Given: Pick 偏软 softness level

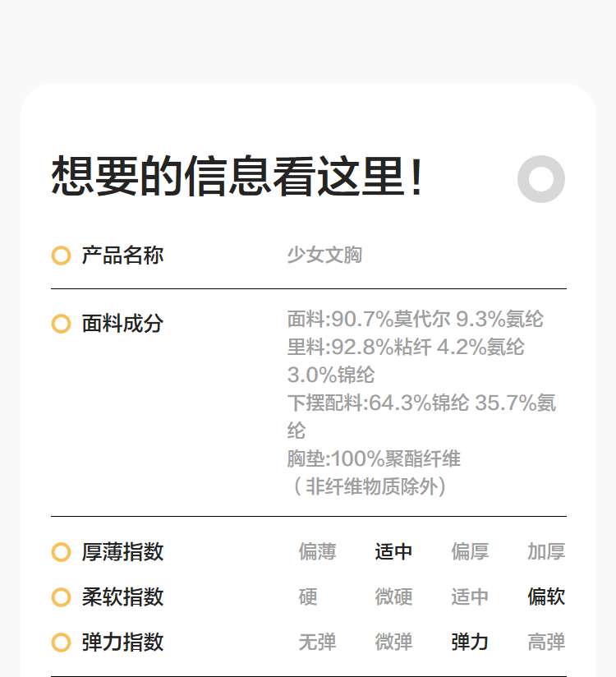Looking at the screenshot, I should click(546, 597).
